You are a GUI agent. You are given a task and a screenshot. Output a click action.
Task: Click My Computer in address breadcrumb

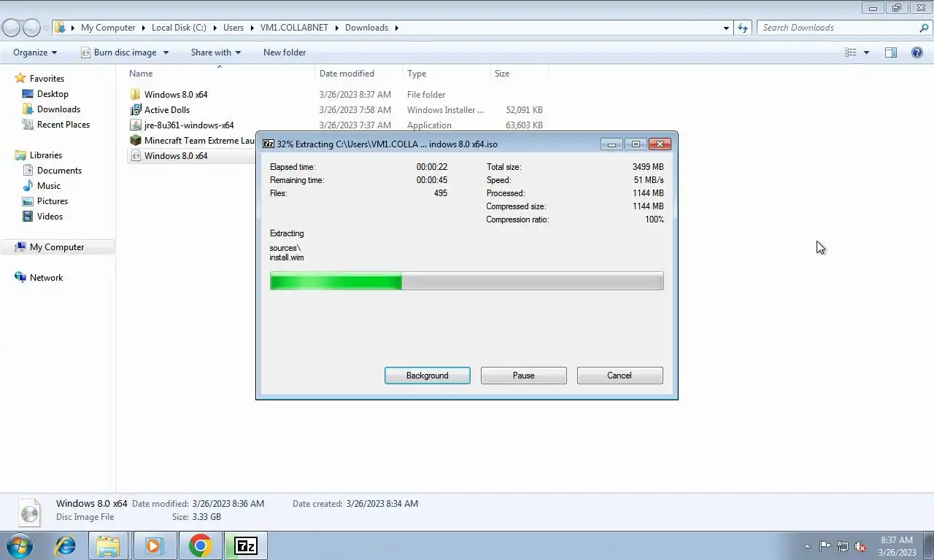108,28
